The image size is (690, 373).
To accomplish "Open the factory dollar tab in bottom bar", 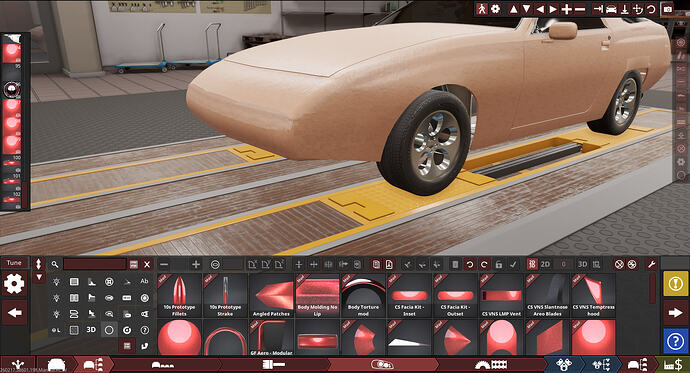I will (x=673, y=365).
